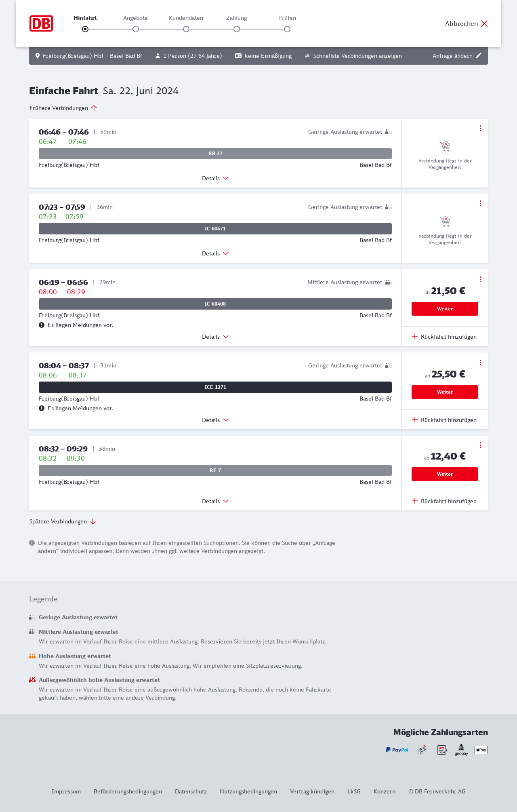Screen dimensions: 517x812
Task: Select the Zahlung step
Action: click(237, 29)
